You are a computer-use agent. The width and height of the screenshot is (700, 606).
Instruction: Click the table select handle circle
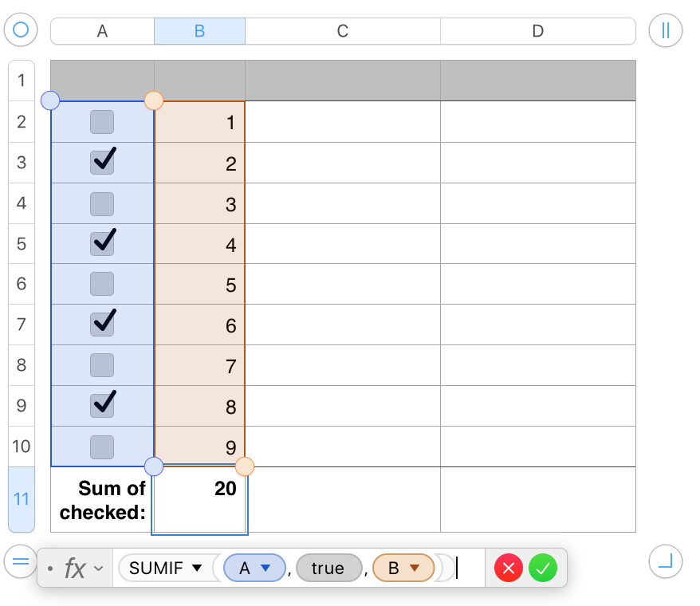pos(22,31)
